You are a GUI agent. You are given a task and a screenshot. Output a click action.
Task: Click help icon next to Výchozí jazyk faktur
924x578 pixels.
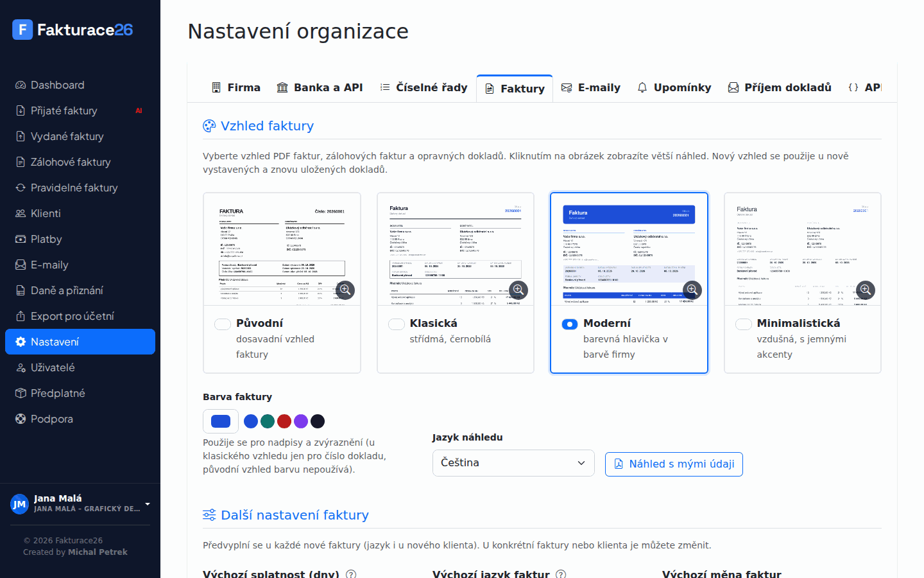click(x=561, y=574)
